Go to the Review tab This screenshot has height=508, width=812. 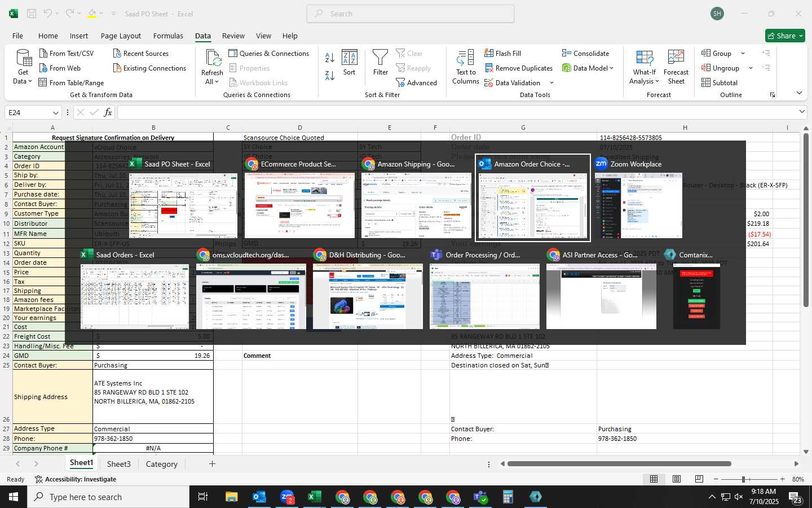(x=233, y=36)
